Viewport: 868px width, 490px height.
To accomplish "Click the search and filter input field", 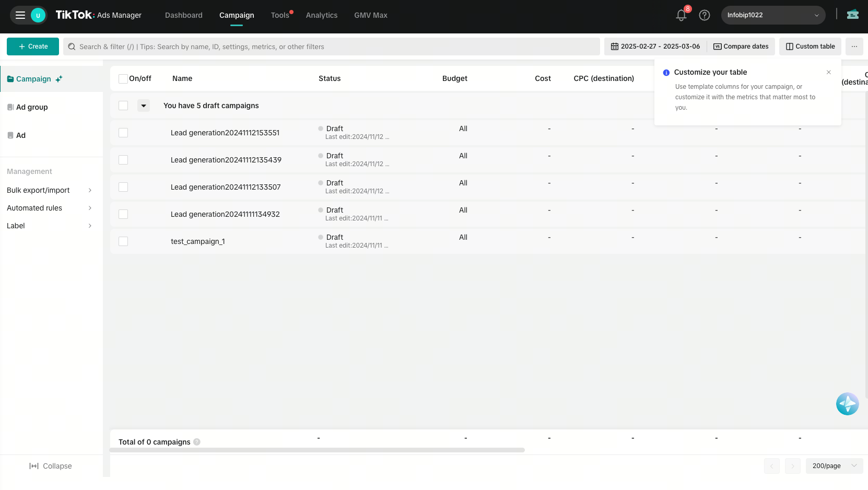I will coord(332,46).
